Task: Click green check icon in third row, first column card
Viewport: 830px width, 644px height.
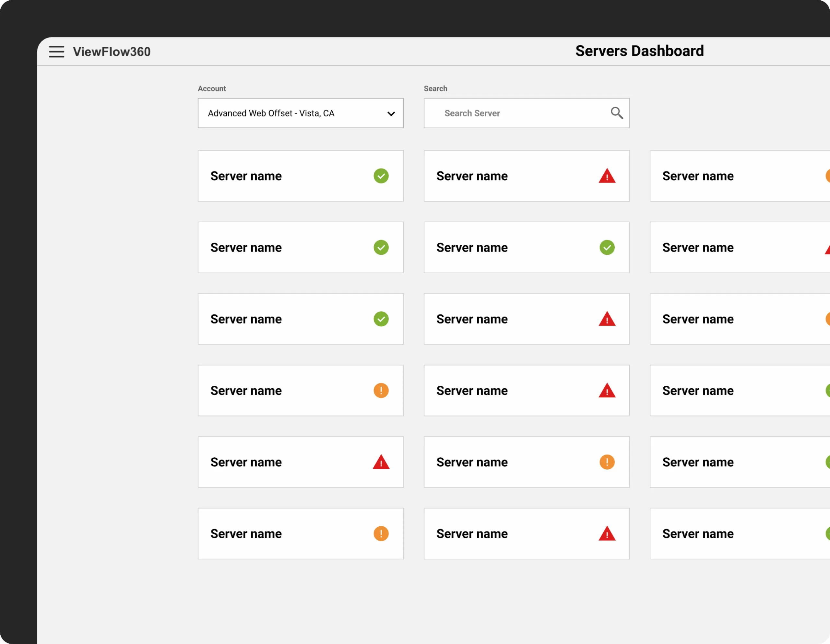Action: [381, 319]
